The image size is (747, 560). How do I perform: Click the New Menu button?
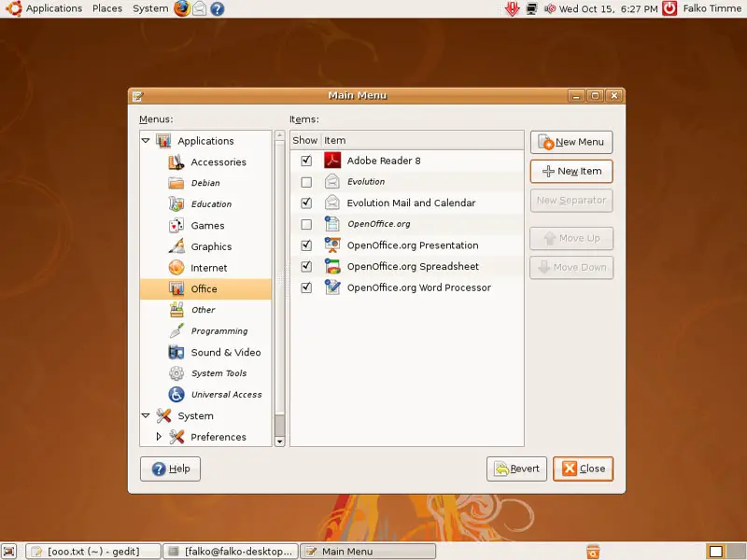point(571,142)
